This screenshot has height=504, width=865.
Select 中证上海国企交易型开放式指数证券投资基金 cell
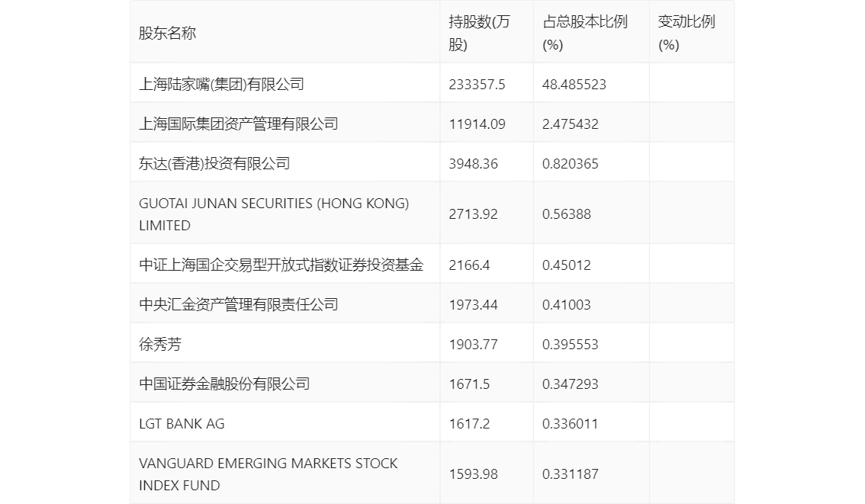click(x=281, y=265)
